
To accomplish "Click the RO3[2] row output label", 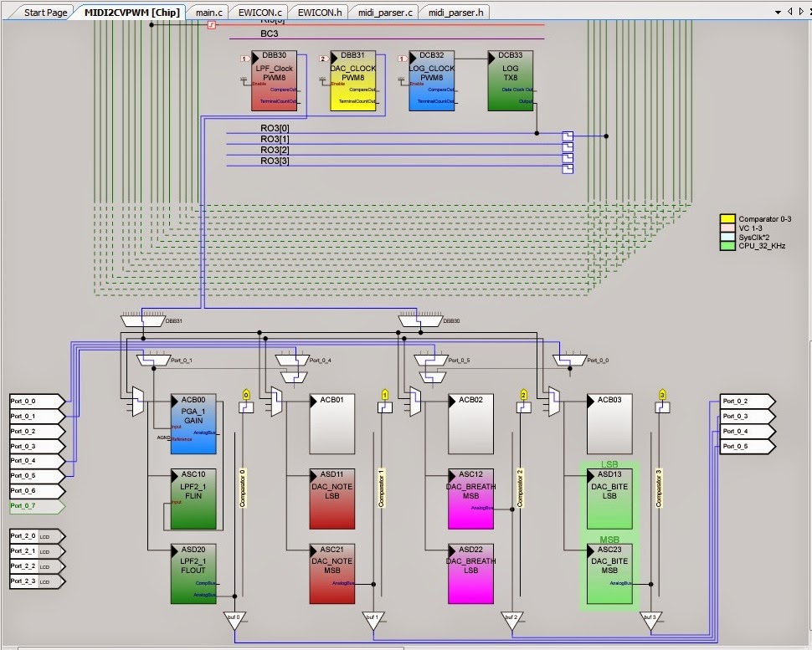I will pos(275,150).
